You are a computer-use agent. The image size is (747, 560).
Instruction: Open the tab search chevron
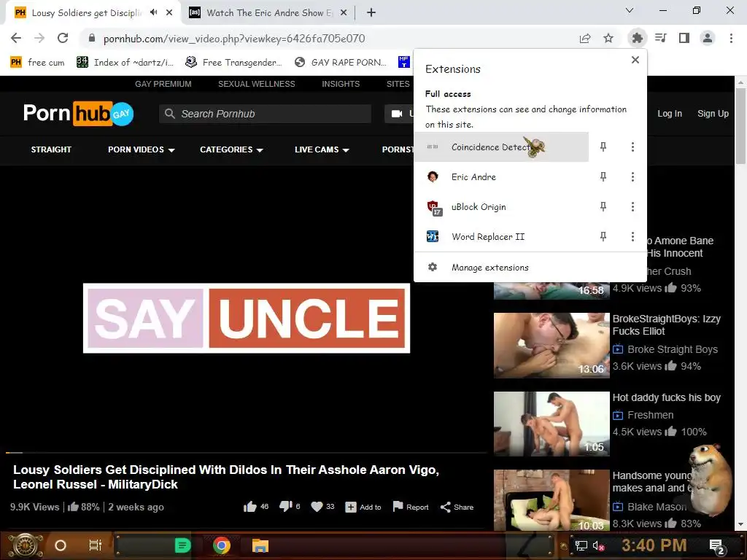[x=630, y=10]
